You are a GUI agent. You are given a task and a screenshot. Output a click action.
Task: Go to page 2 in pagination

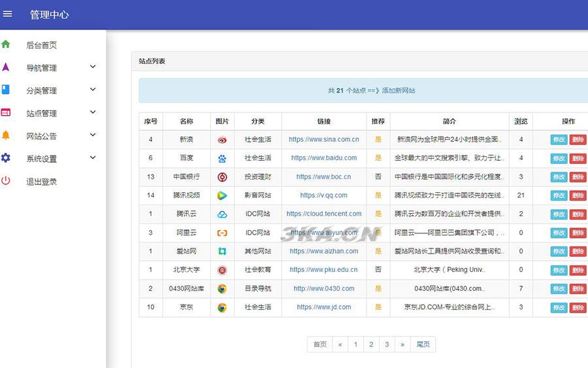[371, 344]
